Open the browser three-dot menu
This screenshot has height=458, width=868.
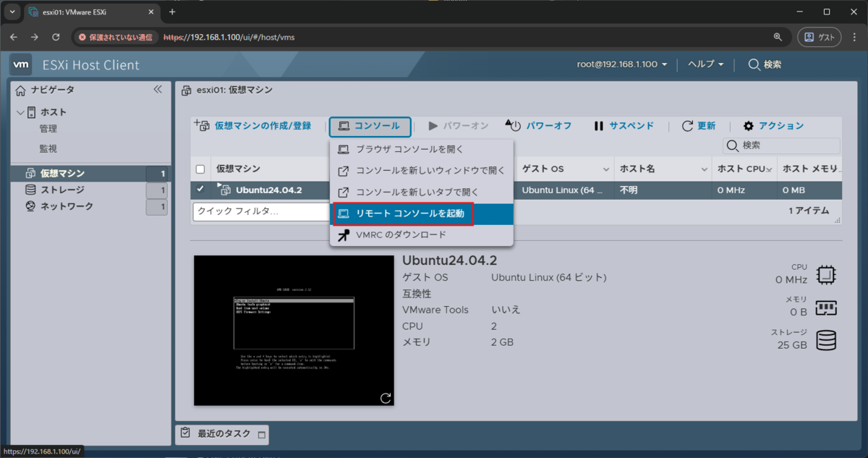click(x=855, y=37)
